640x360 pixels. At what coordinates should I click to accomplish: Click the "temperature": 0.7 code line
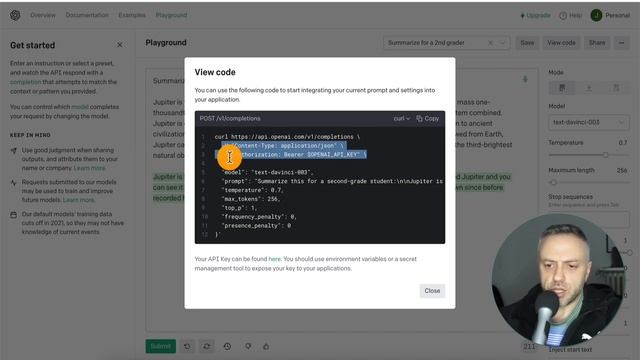(252, 190)
